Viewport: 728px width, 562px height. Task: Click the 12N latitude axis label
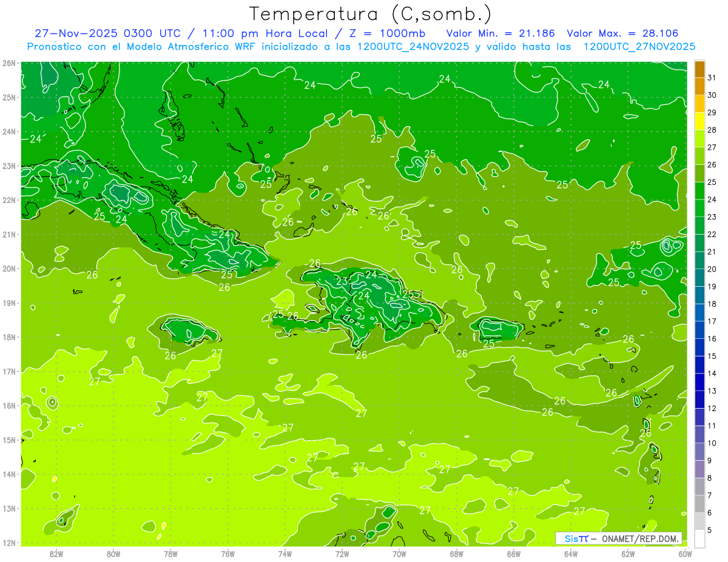coord(9,543)
